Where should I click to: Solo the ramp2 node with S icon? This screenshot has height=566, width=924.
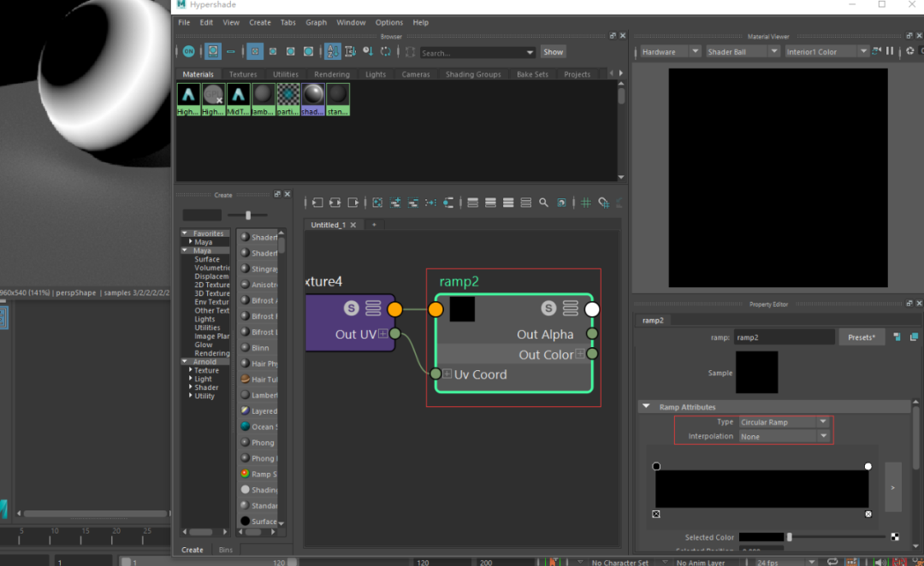[548, 308]
